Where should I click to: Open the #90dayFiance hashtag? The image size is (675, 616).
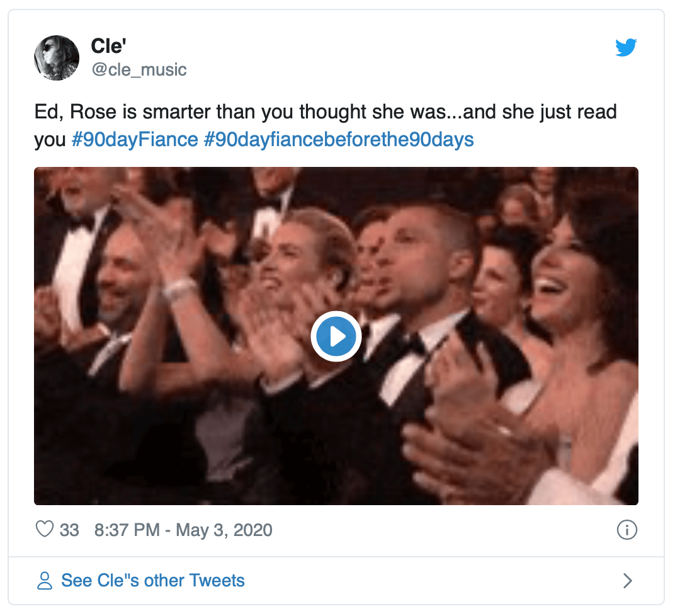[135, 139]
